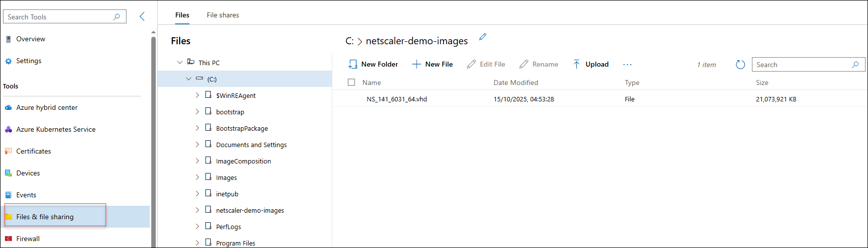Screen dimensions: 868x248
Task: Click the This PC computer icon
Action: point(190,62)
